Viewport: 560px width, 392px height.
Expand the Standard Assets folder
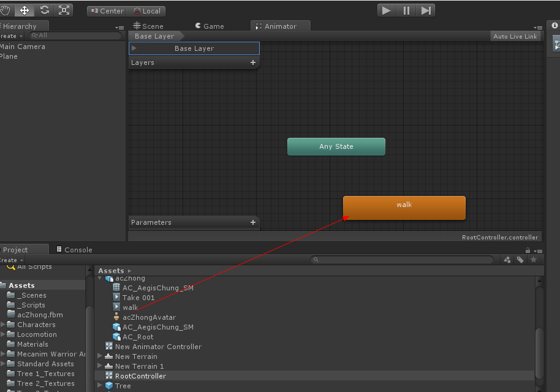[x=3, y=364]
